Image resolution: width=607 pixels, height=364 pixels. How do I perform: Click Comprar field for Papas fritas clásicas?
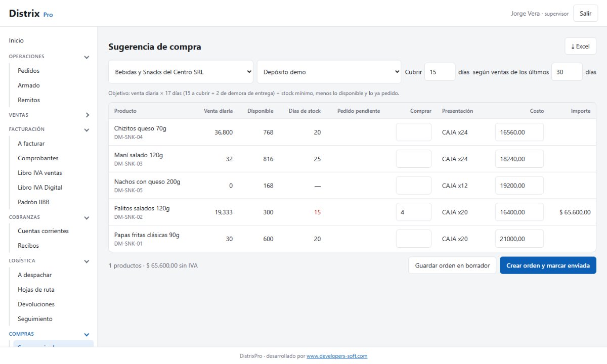pyautogui.click(x=414, y=239)
